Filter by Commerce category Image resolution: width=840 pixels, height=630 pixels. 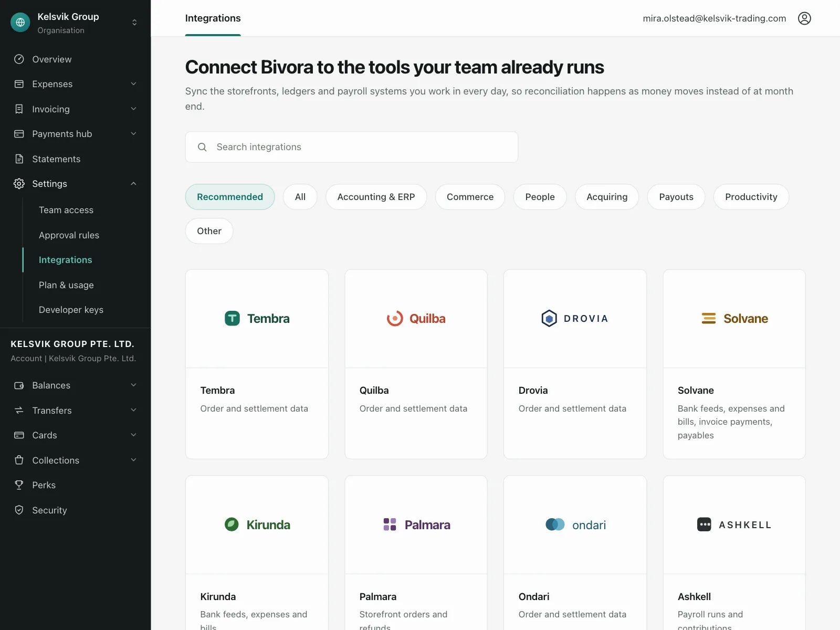pos(470,197)
